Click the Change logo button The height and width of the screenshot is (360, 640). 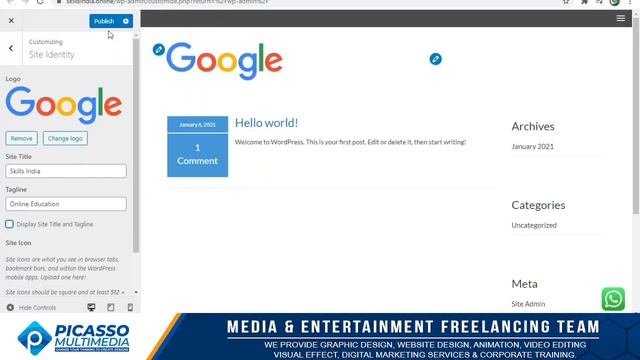65,138
